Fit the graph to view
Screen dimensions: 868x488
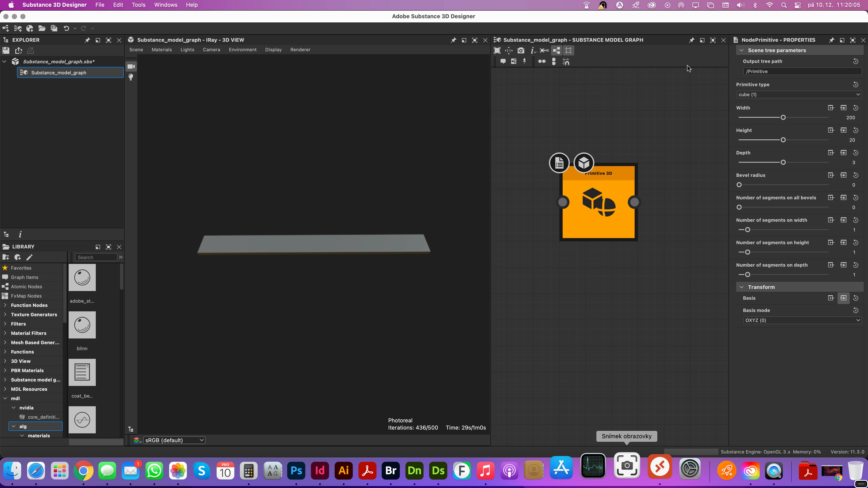497,51
